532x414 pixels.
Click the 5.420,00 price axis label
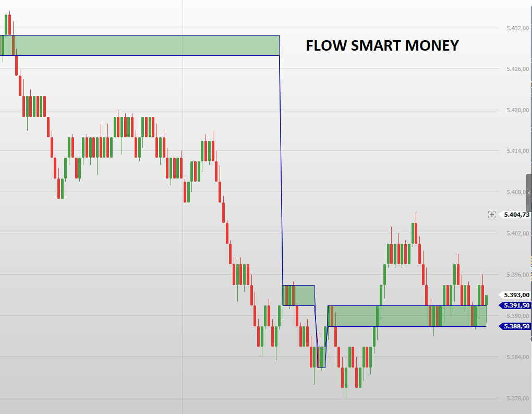pyautogui.click(x=514, y=110)
